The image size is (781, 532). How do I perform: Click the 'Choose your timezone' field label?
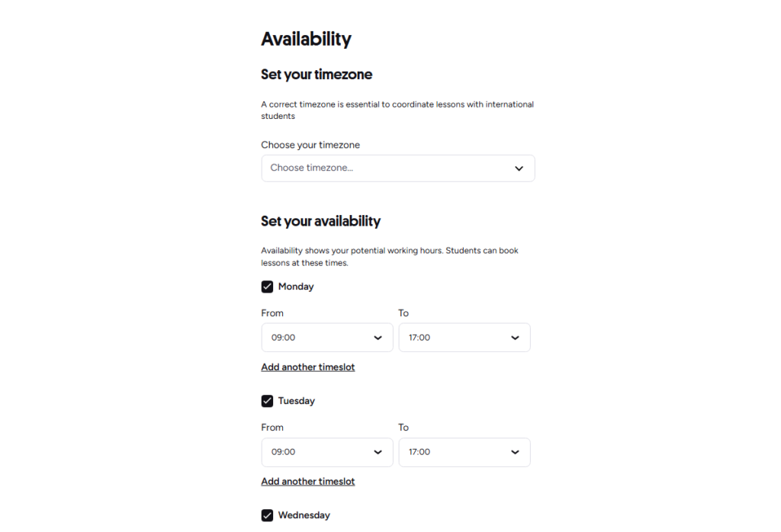click(x=310, y=145)
